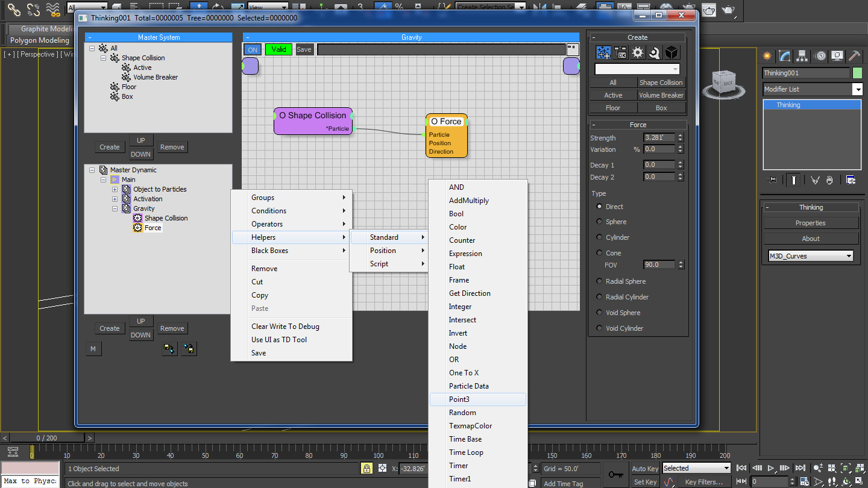Click the selection lock toggle icon
868x488 pixels.
[x=366, y=468]
